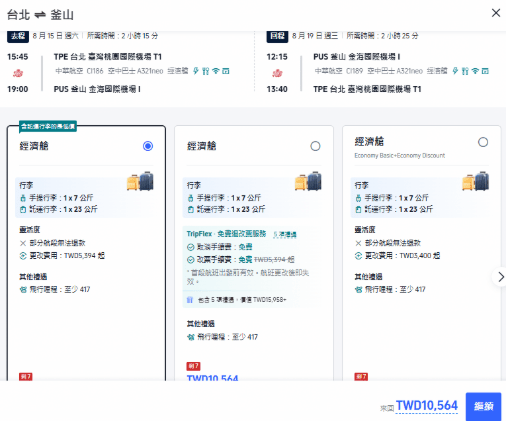Click the carry-on bag icon in the Economy Basic card
The height and width of the screenshot is (427, 506).
pyautogui.click(x=358, y=198)
